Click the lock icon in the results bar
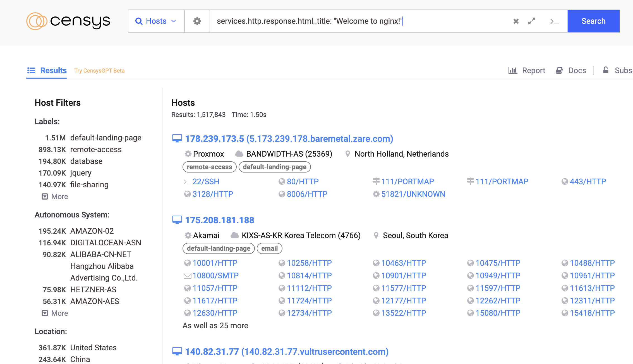The image size is (633, 364). [x=605, y=70]
